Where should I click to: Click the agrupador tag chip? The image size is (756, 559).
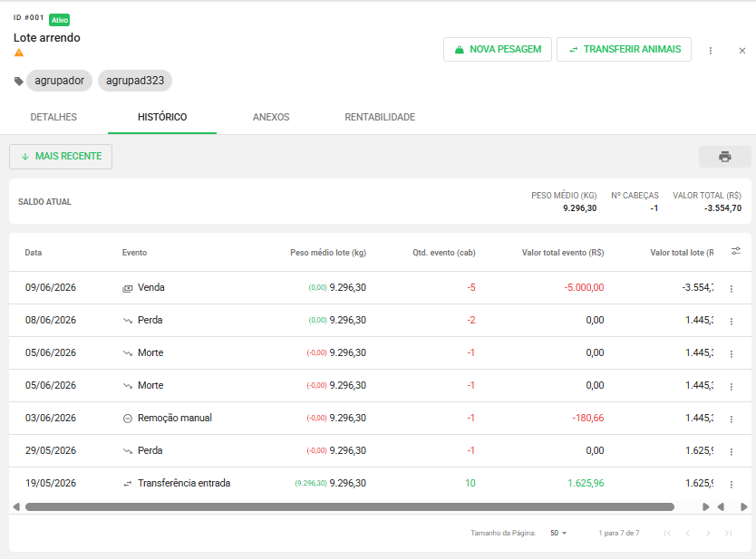(59, 81)
